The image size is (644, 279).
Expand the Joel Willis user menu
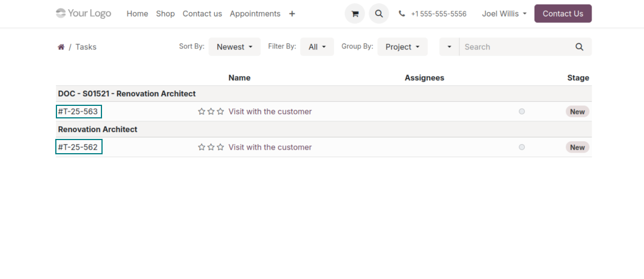(504, 14)
